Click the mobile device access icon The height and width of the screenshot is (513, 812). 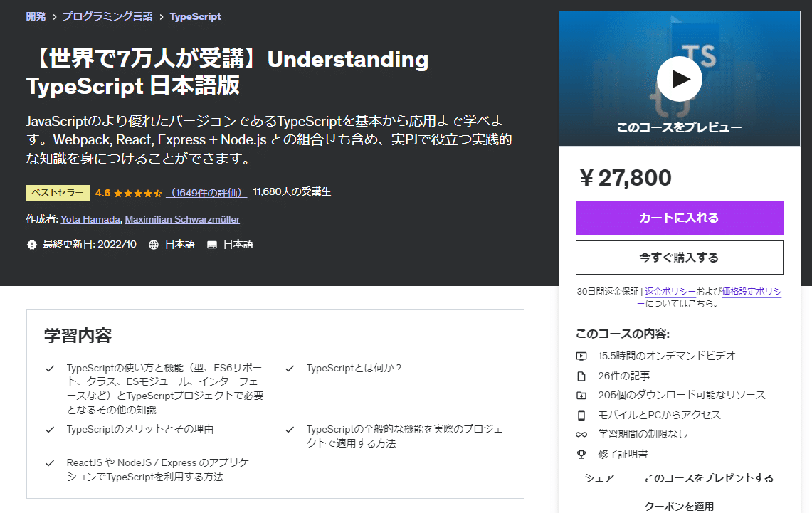pos(581,415)
